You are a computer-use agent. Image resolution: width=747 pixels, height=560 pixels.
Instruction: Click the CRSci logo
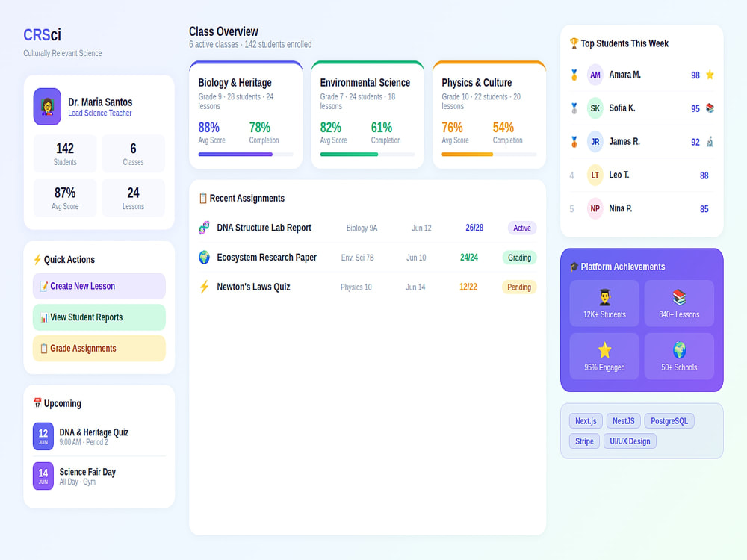pos(42,35)
